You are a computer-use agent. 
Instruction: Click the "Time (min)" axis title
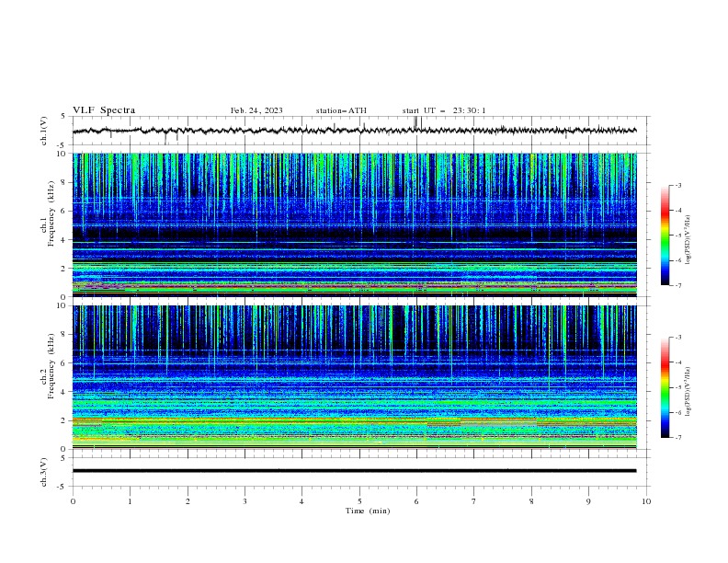point(368,511)
